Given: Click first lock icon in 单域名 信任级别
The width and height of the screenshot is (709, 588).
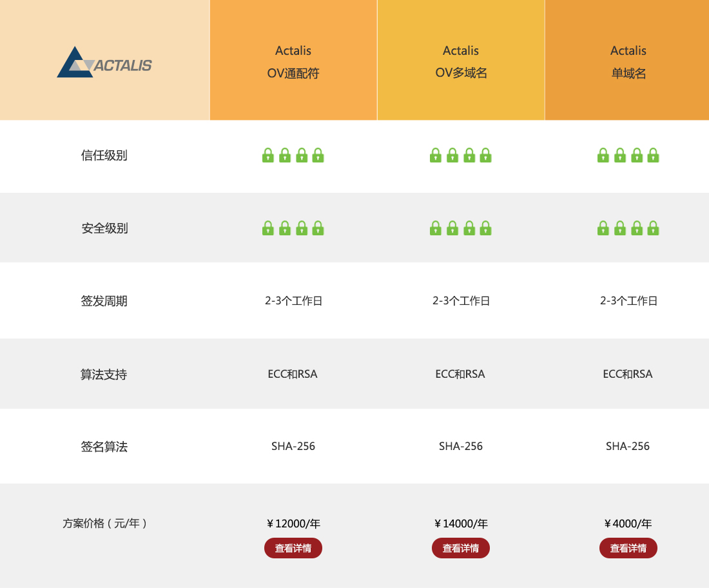Looking at the screenshot, I should click(x=603, y=155).
